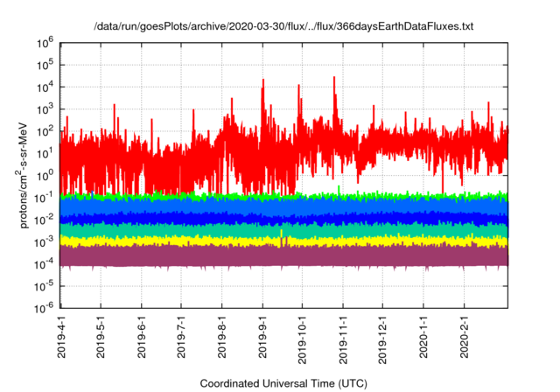Viewport: 560px width, 392px height.
Task: Click the y-axis tick label 10^-2
Action: tap(44, 220)
